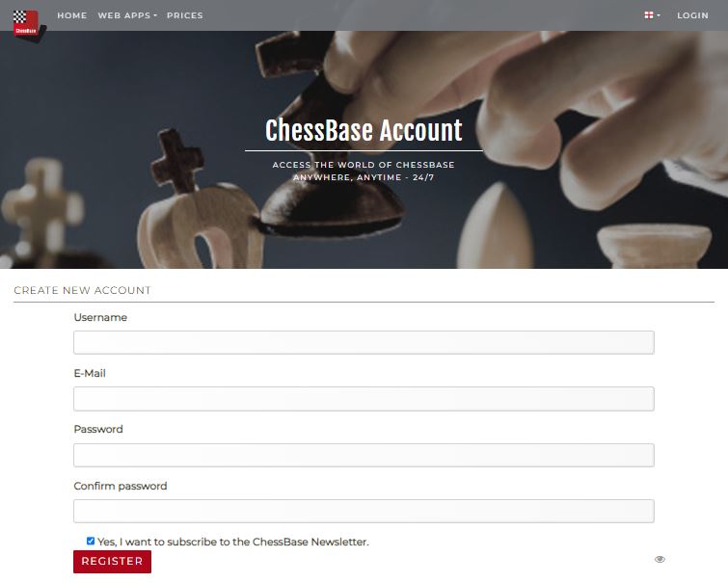Expand the Web Apps dropdown menu
This screenshot has height=583, width=728.
tap(127, 15)
